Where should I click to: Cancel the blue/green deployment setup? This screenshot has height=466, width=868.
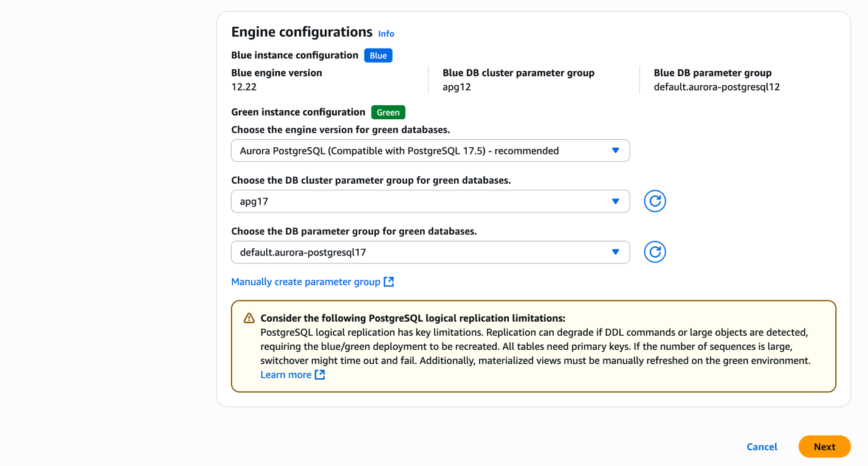coord(762,447)
